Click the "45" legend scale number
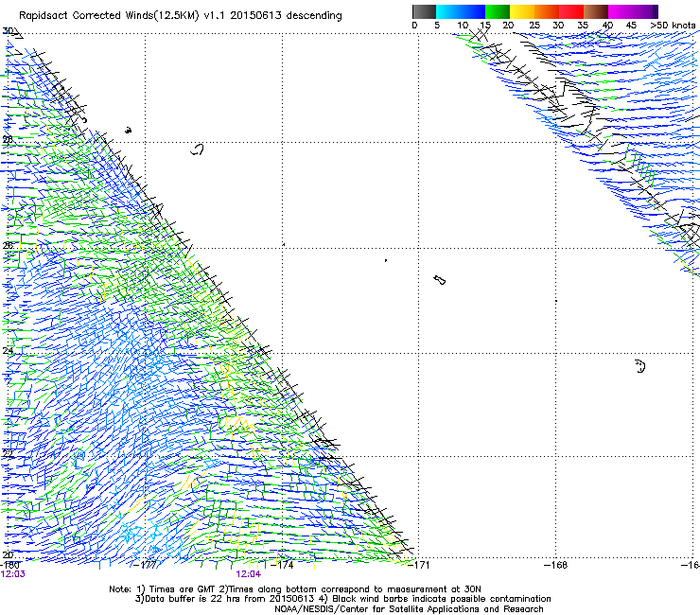The height and width of the screenshot is (615, 700). coord(631,26)
